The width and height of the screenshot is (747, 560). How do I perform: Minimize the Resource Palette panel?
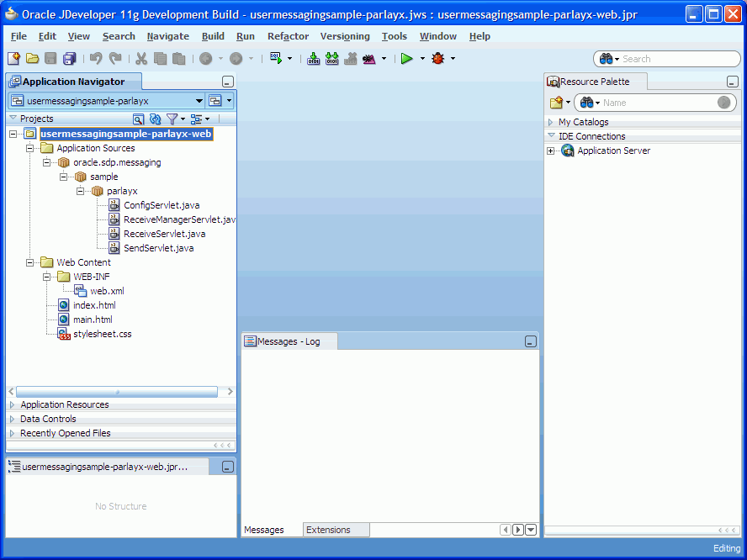[733, 82]
